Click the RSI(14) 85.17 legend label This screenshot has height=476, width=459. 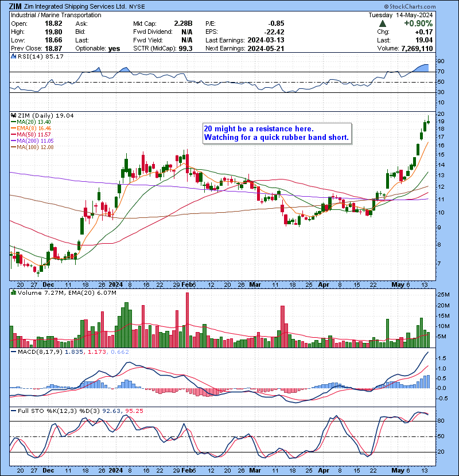[x=40, y=56]
